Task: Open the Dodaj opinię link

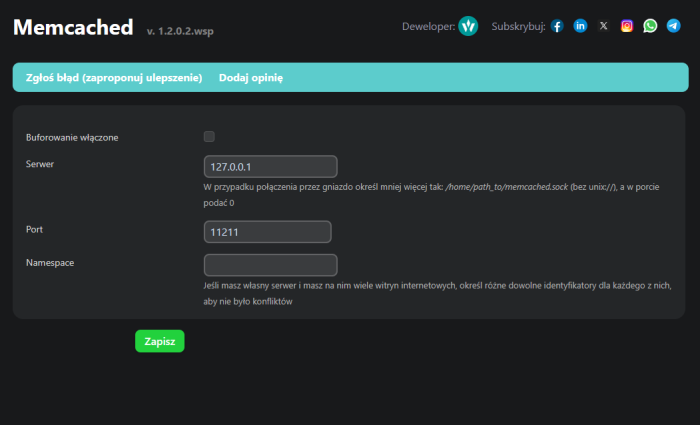Action: pos(250,77)
